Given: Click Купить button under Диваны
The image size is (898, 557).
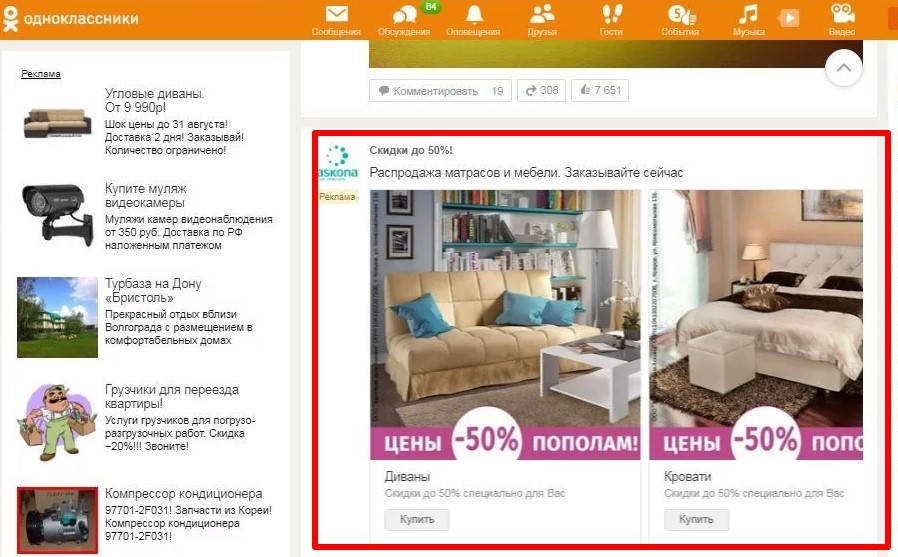Looking at the screenshot, I should click(x=416, y=520).
